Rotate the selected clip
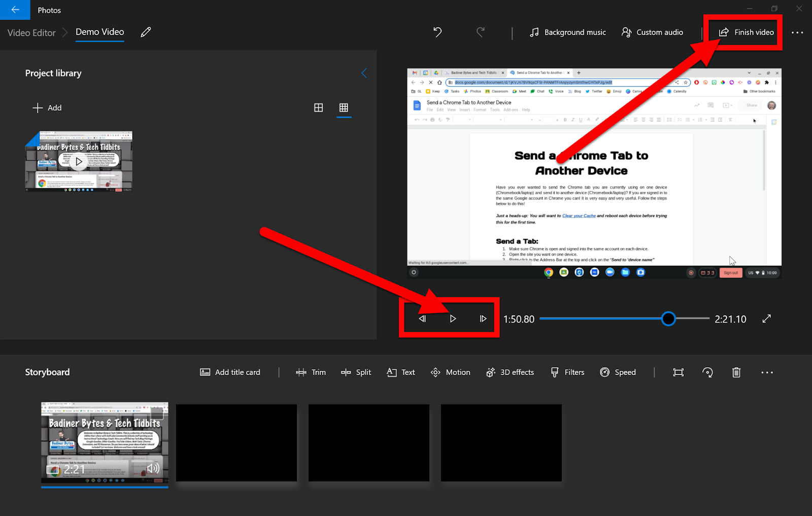Viewport: 812px width, 516px height. pos(707,372)
